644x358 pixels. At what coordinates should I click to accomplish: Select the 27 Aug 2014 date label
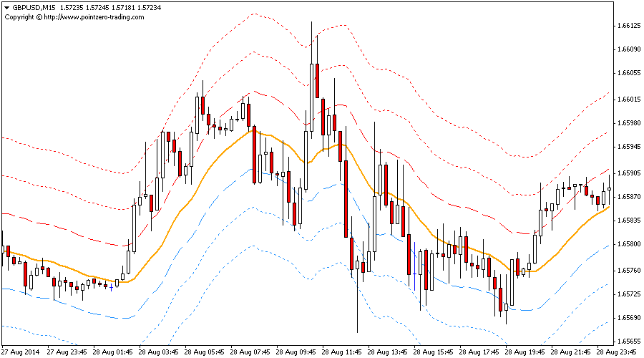tap(20, 352)
